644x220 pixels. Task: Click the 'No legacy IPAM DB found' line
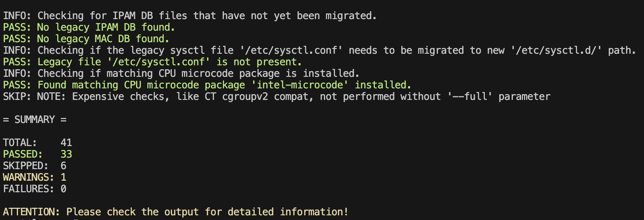point(106,27)
